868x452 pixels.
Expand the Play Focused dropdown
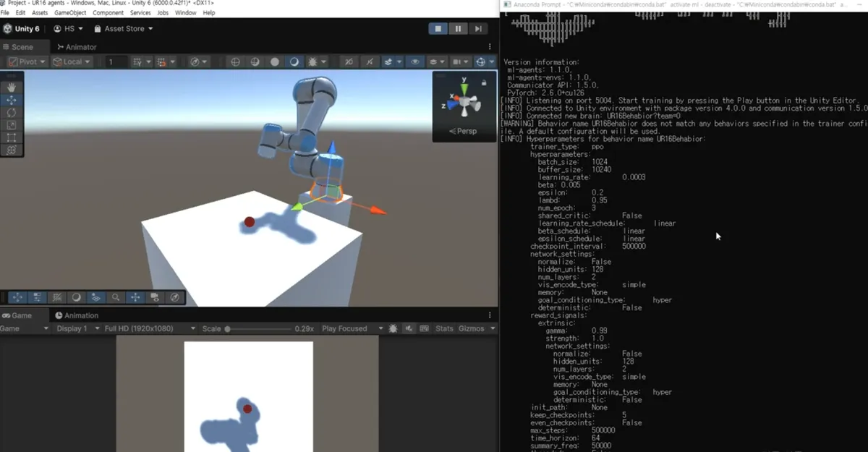pyautogui.click(x=349, y=328)
